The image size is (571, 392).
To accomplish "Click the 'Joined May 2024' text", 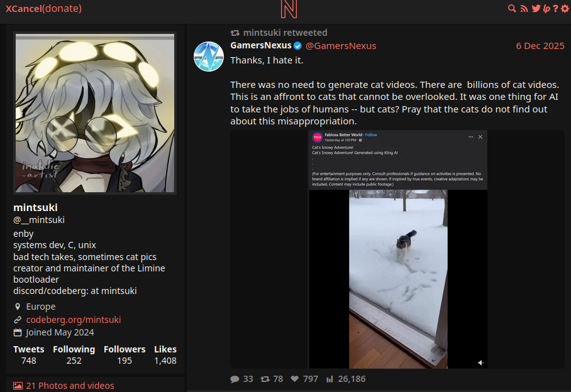I will pos(60,332).
